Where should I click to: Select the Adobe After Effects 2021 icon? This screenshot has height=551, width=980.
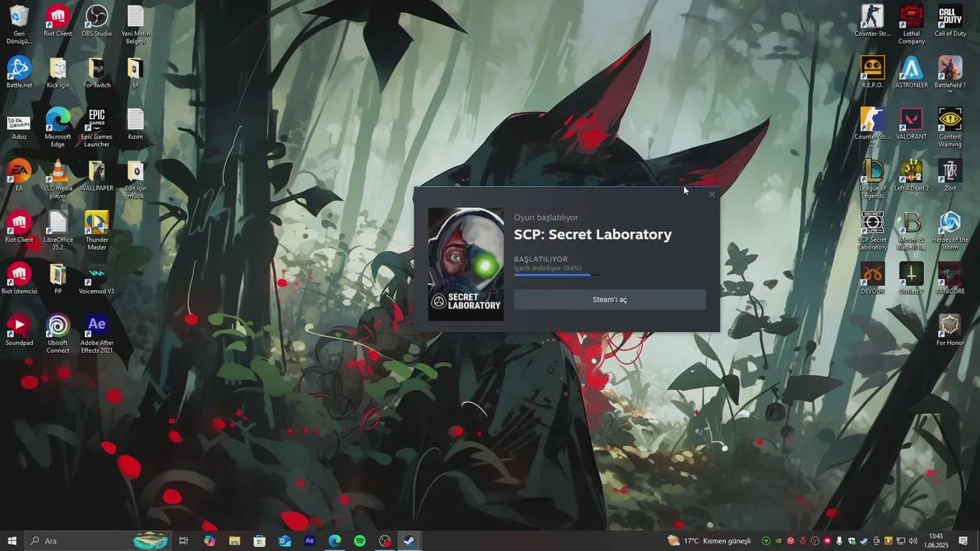(x=96, y=333)
